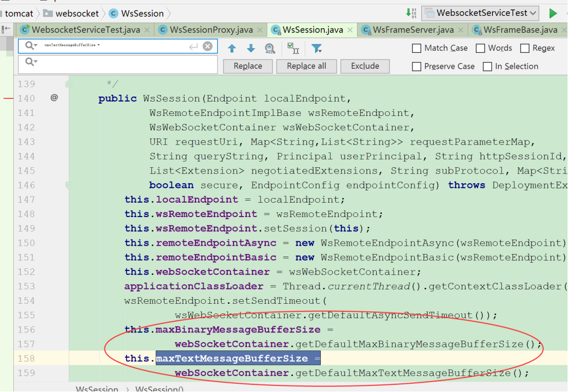Screen dimensions: 568x392
Task: Click the Exclude button
Action: (x=365, y=66)
